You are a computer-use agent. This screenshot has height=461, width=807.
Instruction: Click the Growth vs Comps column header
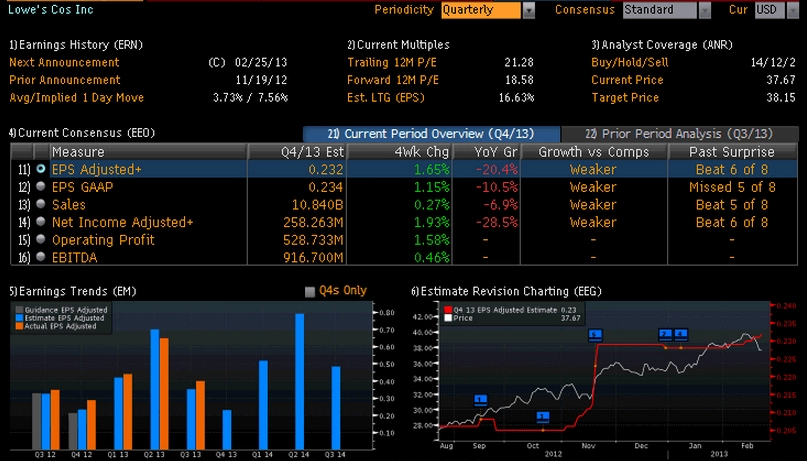click(x=594, y=152)
